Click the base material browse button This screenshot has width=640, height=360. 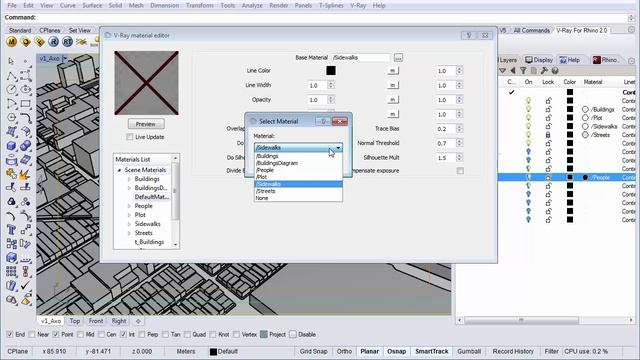coord(398,58)
